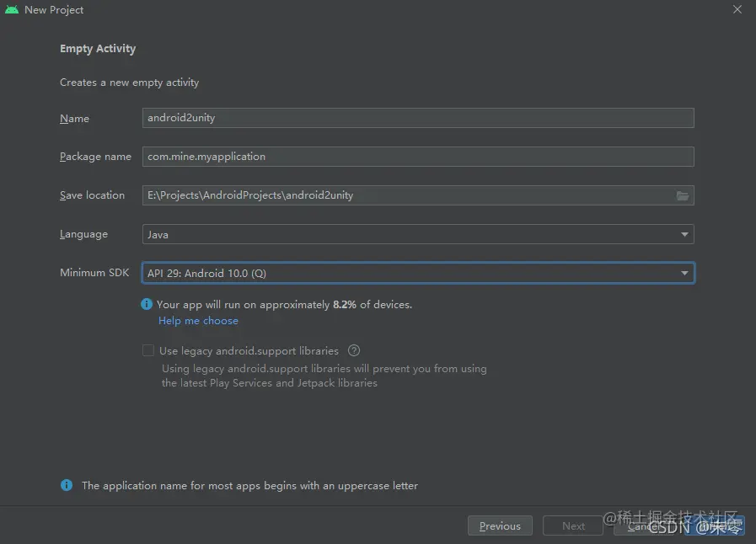
Task: Click the Package name label
Action: [95, 157]
